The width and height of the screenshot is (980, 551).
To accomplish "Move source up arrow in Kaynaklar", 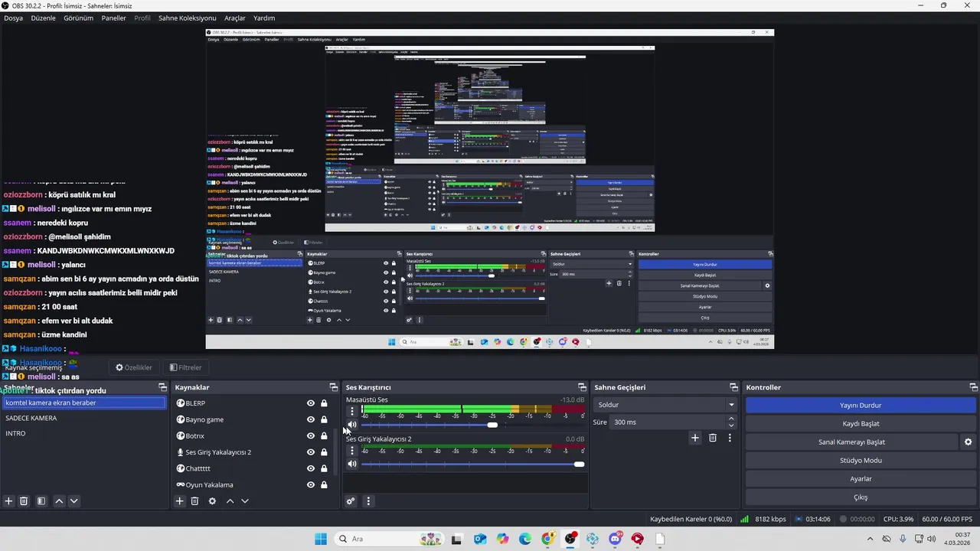I will tap(230, 501).
